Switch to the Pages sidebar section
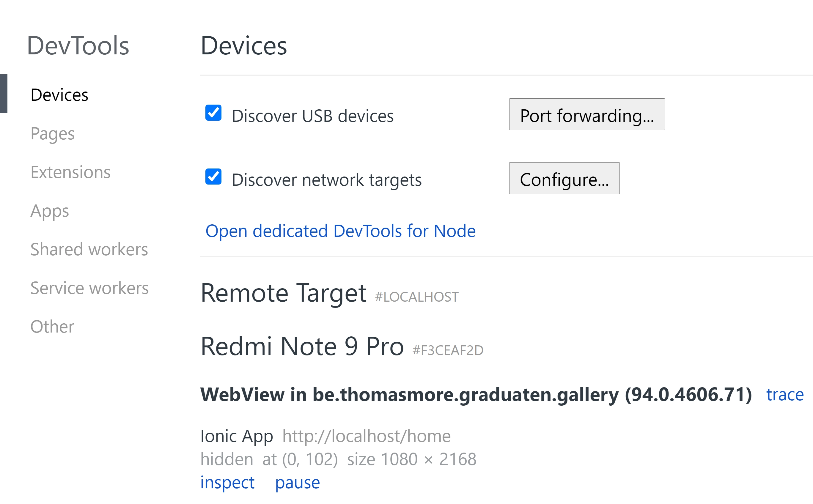 click(52, 134)
